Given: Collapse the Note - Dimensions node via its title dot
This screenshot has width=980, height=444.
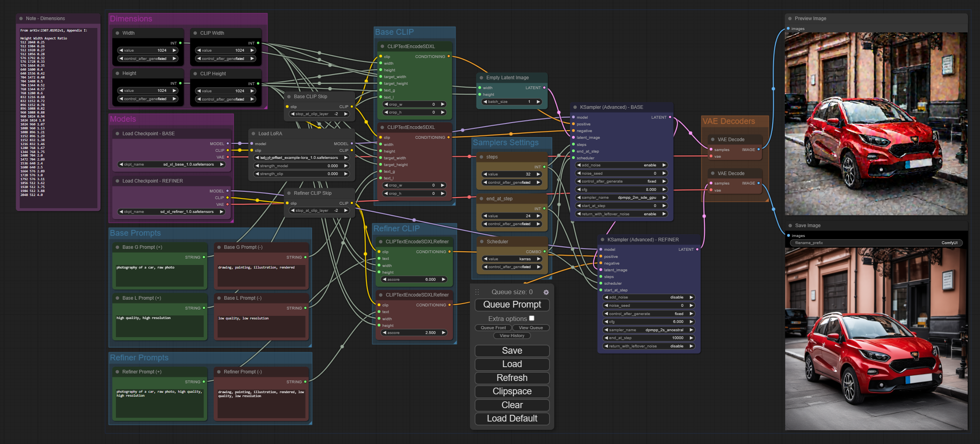Looking at the screenshot, I should [x=21, y=19].
